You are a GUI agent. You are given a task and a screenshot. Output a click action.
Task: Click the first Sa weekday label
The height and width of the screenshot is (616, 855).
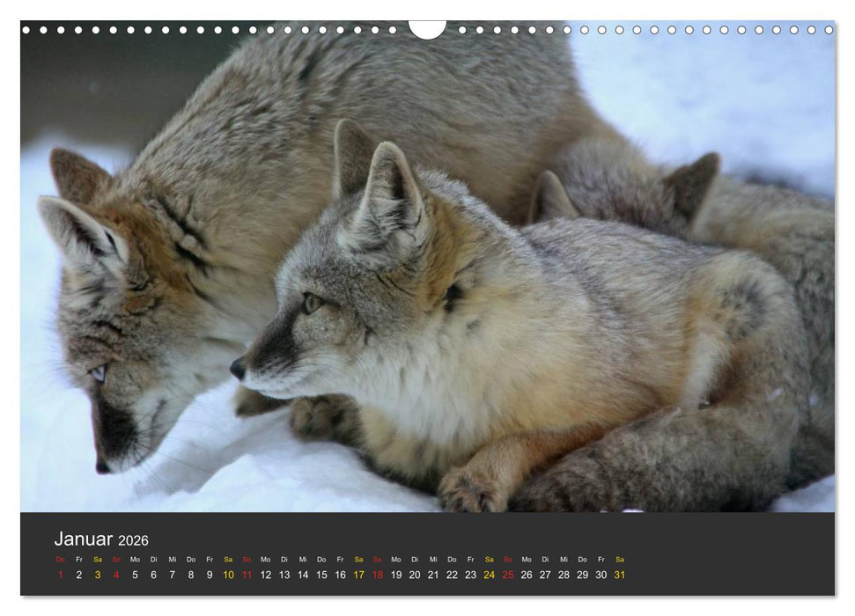pos(100,558)
